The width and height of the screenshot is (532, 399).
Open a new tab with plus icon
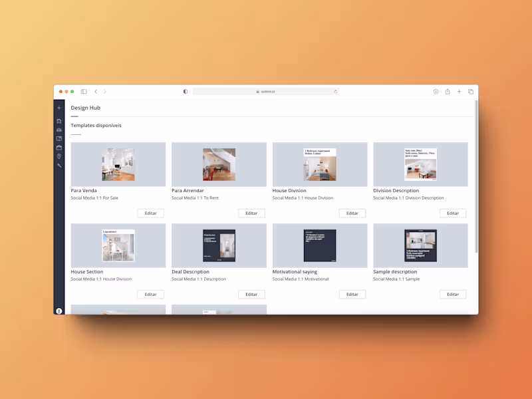(x=459, y=92)
